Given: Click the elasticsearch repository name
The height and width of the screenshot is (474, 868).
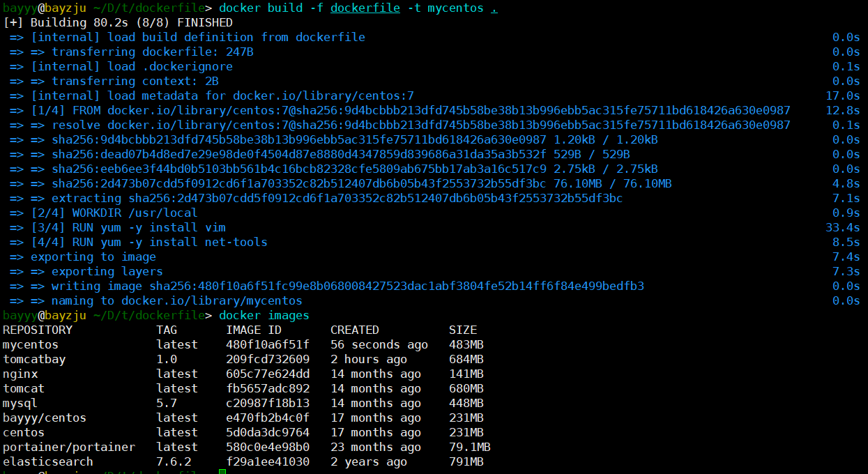Looking at the screenshot, I should [x=47, y=461].
